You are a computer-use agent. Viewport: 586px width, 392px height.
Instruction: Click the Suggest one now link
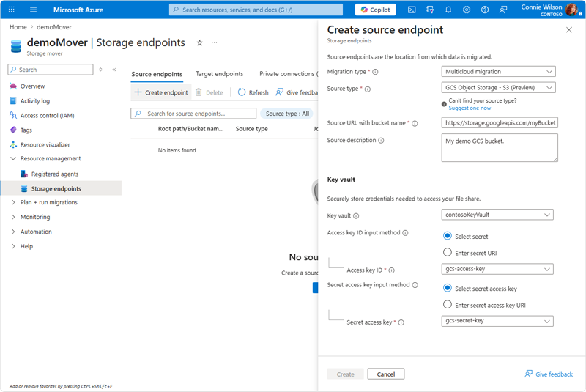pos(470,108)
